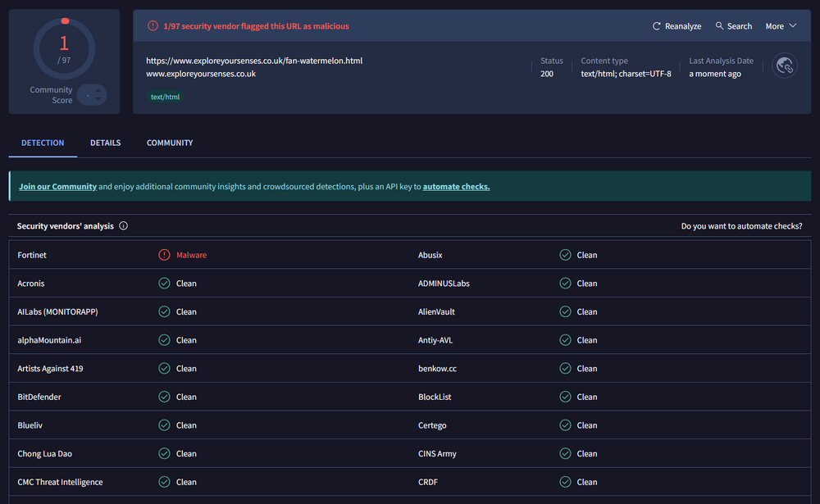Image resolution: width=820 pixels, height=504 pixels.
Task: Click the www.exploreyoursenses.co.uk domain text
Action: [x=201, y=74]
